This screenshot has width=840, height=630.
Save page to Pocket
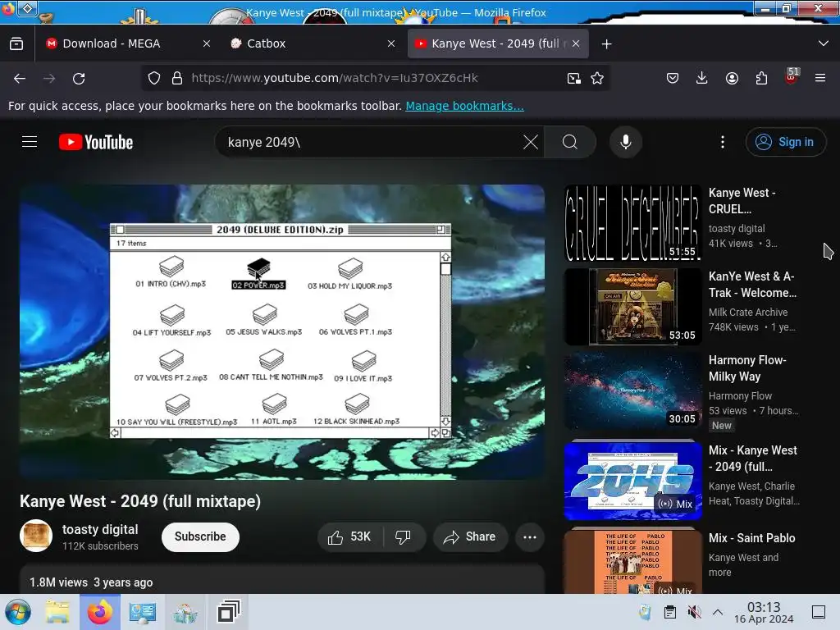tap(673, 78)
